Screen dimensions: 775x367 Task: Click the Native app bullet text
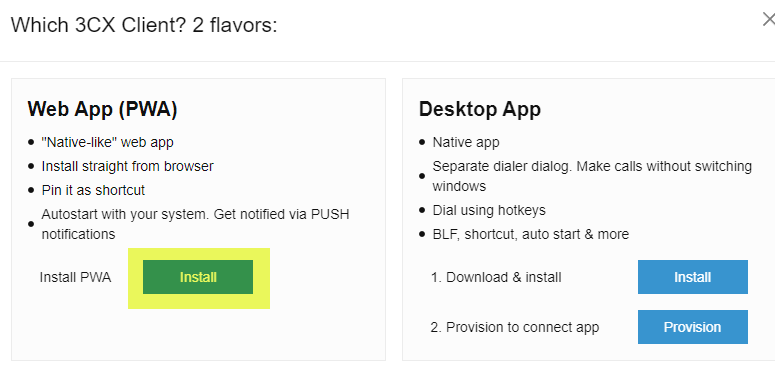point(466,142)
